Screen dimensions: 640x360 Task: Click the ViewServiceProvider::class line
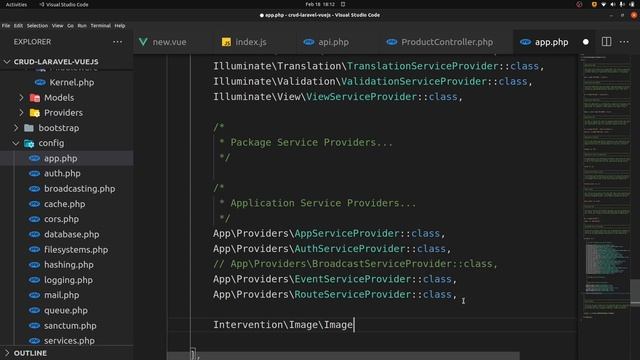click(338, 97)
